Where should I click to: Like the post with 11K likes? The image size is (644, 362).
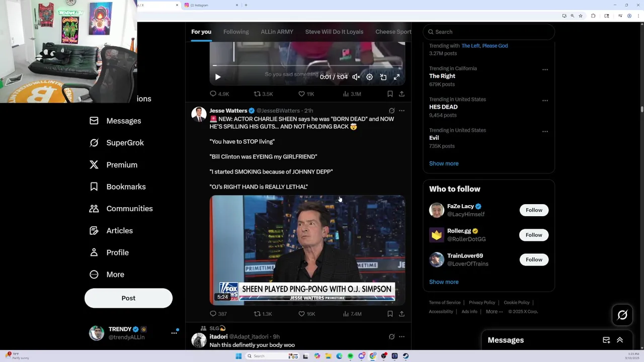point(306,94)
